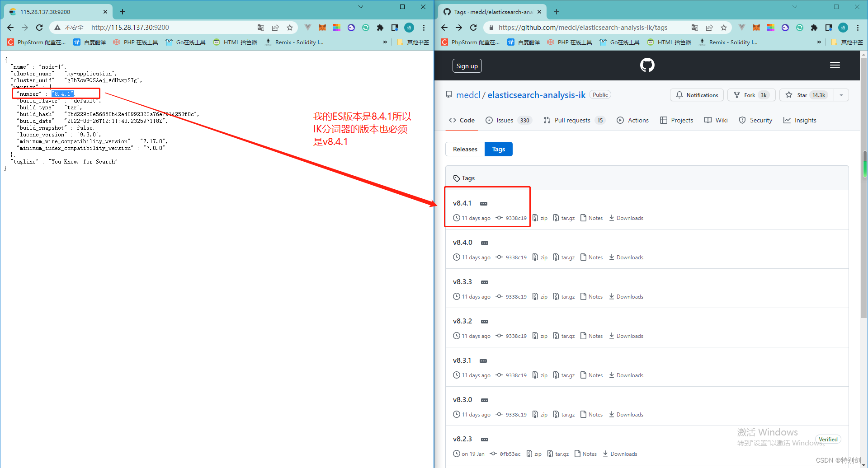Image resolution: width=868 pixels, height=468 pixels.
Task: Open the GitHub hamburger navigation menu
Action: coord(835,66)
